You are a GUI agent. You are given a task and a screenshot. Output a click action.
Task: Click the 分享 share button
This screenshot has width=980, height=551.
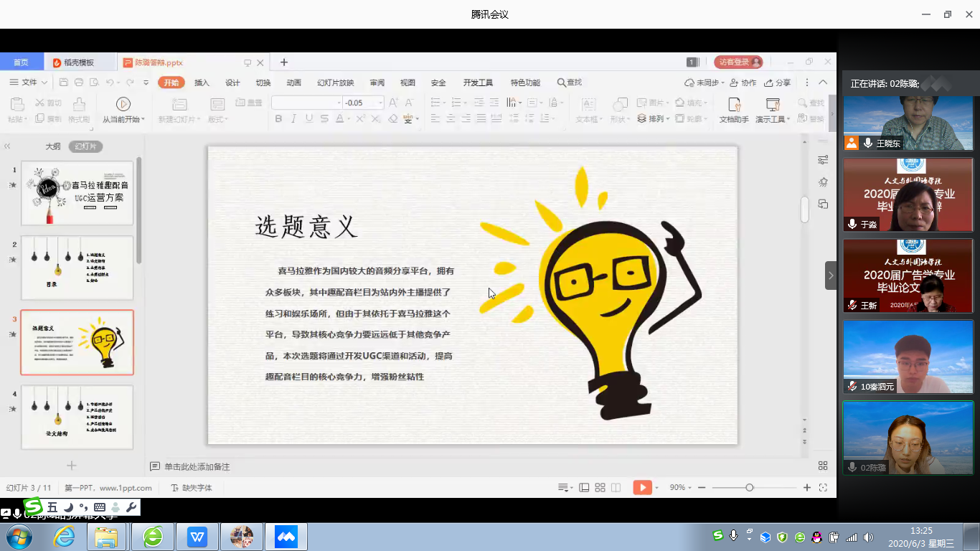(777, 83)
